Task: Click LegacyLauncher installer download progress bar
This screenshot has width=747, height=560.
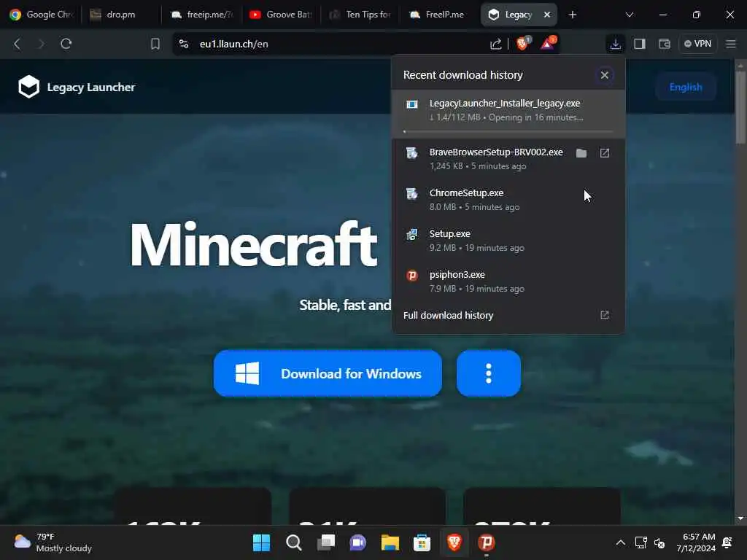Action: pyautogui.click(x=508, y=131)
